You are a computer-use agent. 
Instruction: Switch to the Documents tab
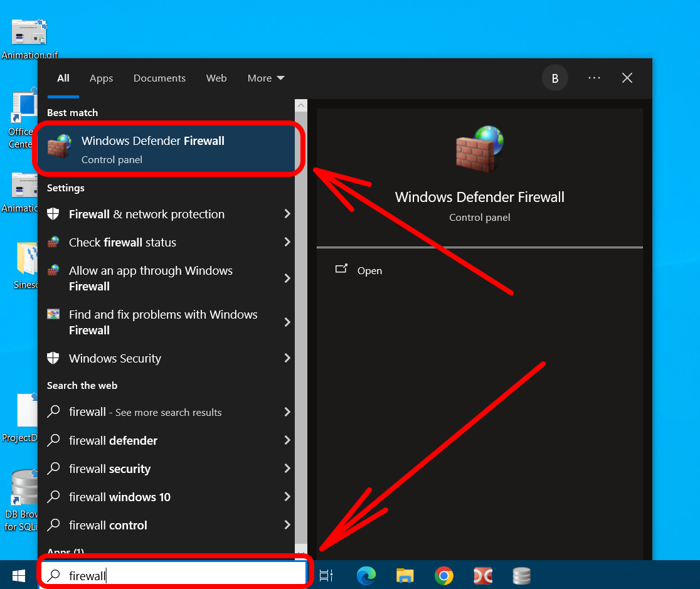(x=159, y=78)
